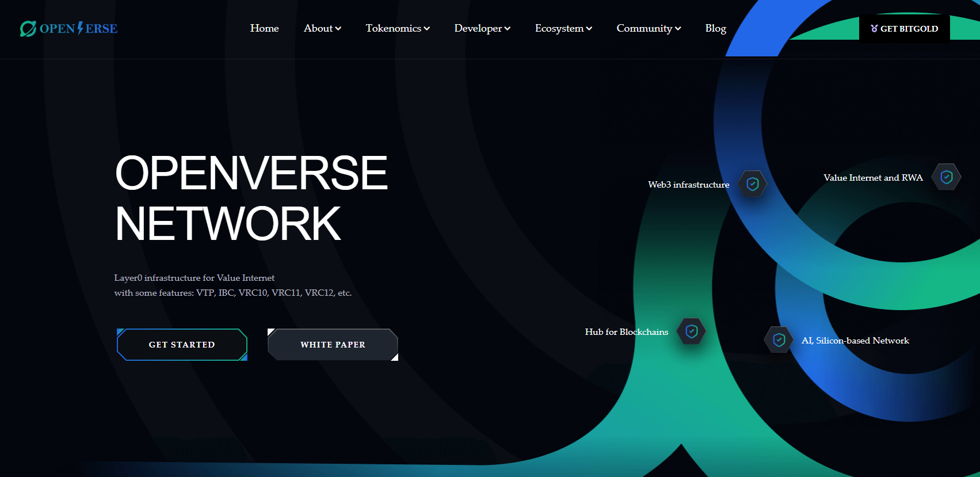The height and width of the screenshot is (477, 980).
Task: Click the Openverse logo in header
Action: pos(68,28)
